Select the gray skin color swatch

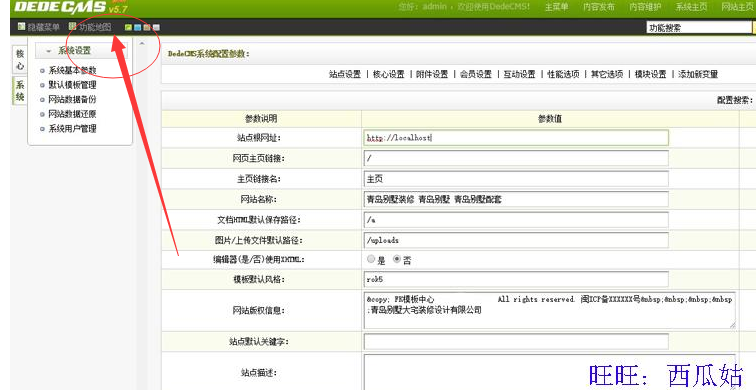click(x=156, y=27)
